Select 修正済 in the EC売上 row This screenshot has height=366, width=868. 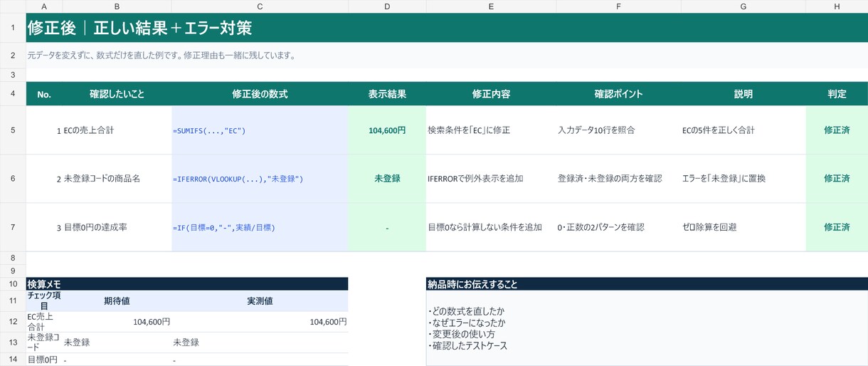pyautogui.click(x=837, y=130)
